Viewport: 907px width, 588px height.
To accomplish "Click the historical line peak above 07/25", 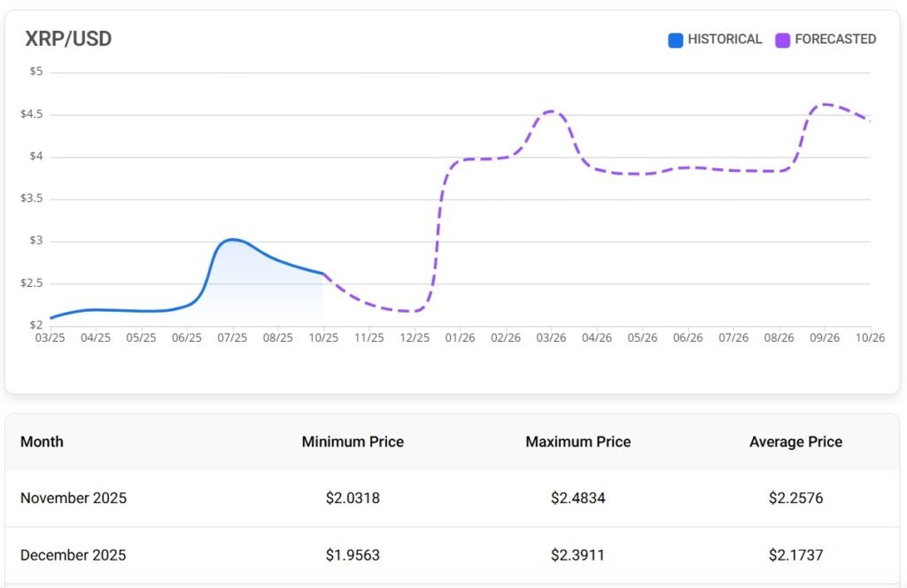I will (x=232, y=239).
